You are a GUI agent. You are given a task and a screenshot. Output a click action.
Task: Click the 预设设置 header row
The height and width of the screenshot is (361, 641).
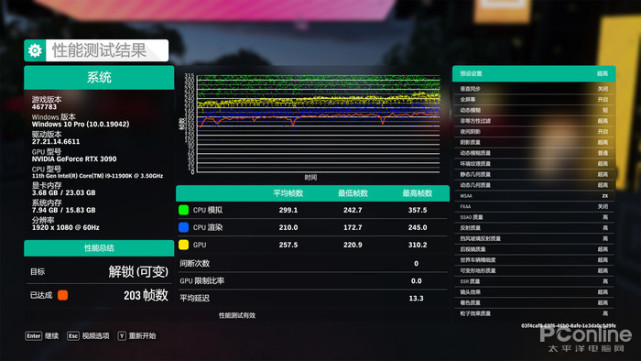[x=533, y=74]
